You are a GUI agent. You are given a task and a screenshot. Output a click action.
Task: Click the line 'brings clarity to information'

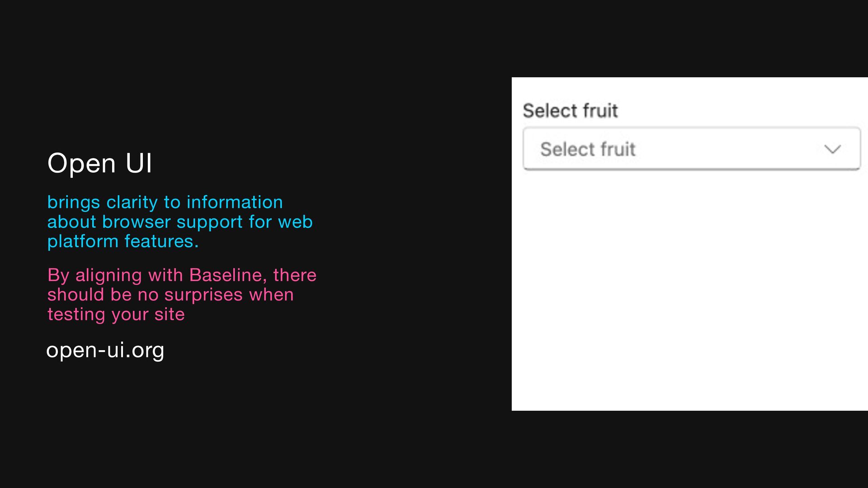pos(165,202)
